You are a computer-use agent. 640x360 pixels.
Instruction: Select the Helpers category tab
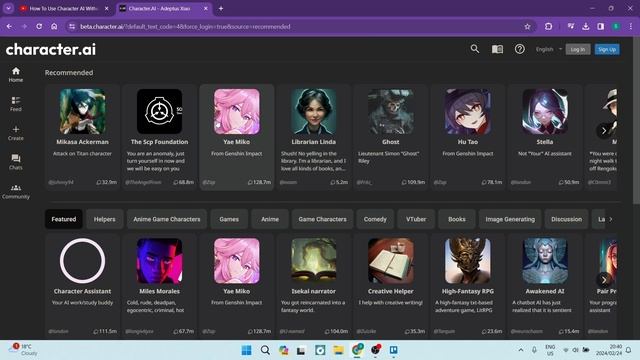point(104,219)
